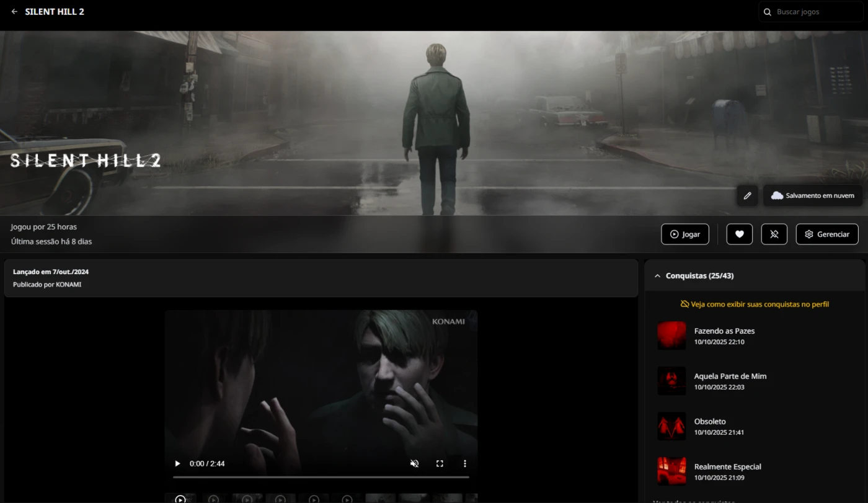Unmute the trailer video audio

[415, 463]
